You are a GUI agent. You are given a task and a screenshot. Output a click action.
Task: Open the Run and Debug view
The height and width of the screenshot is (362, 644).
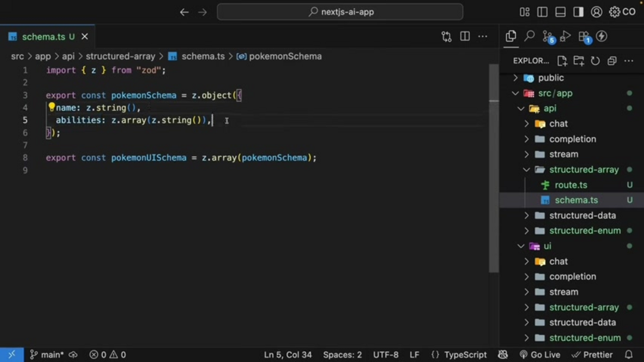[x=566, y=36]
